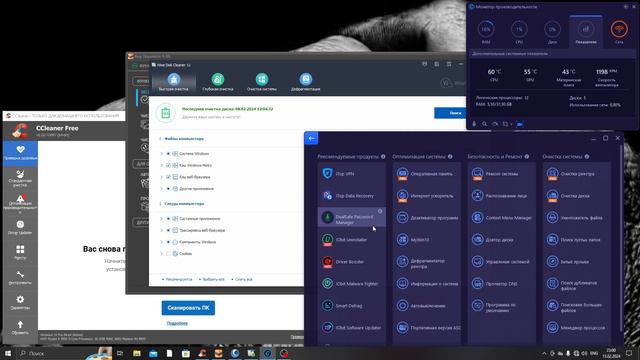Open Подробнее link in CCleaner
The image size is (640, 360).
[177, 323]
